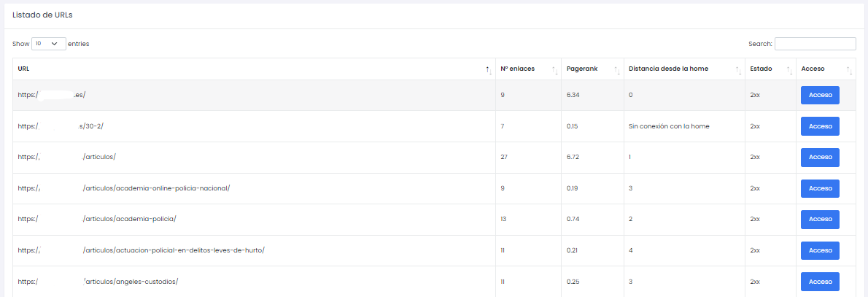Select URL ending academia-online-policia-nacional/
The image size is (868, 297).
(123, 188)
